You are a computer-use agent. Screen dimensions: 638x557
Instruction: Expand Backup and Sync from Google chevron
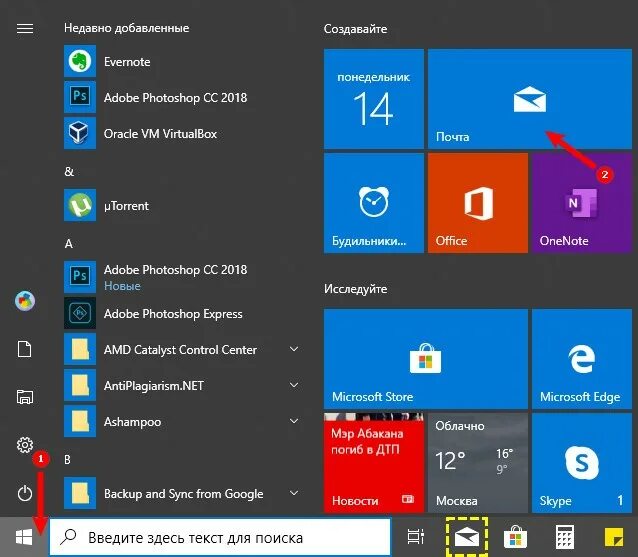point(294,493)
